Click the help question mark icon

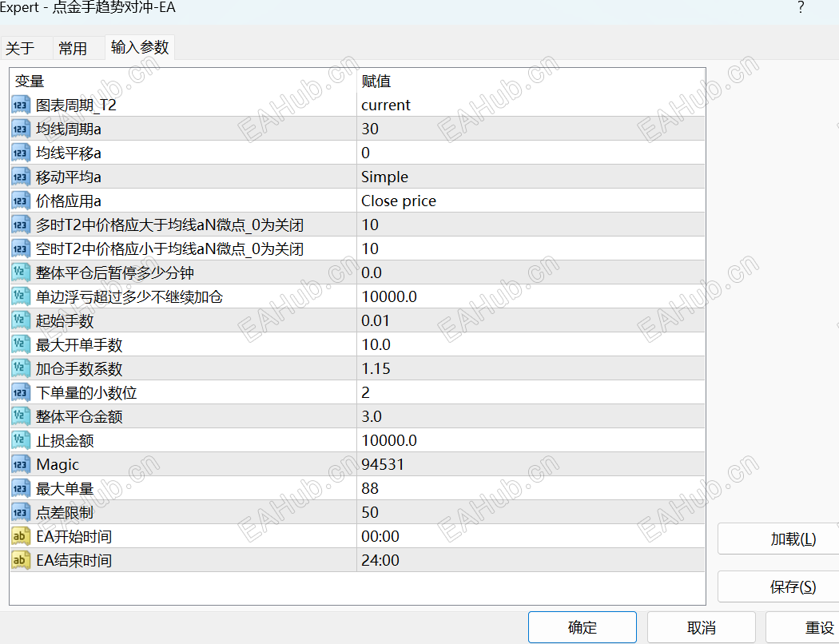click(800, 8)
